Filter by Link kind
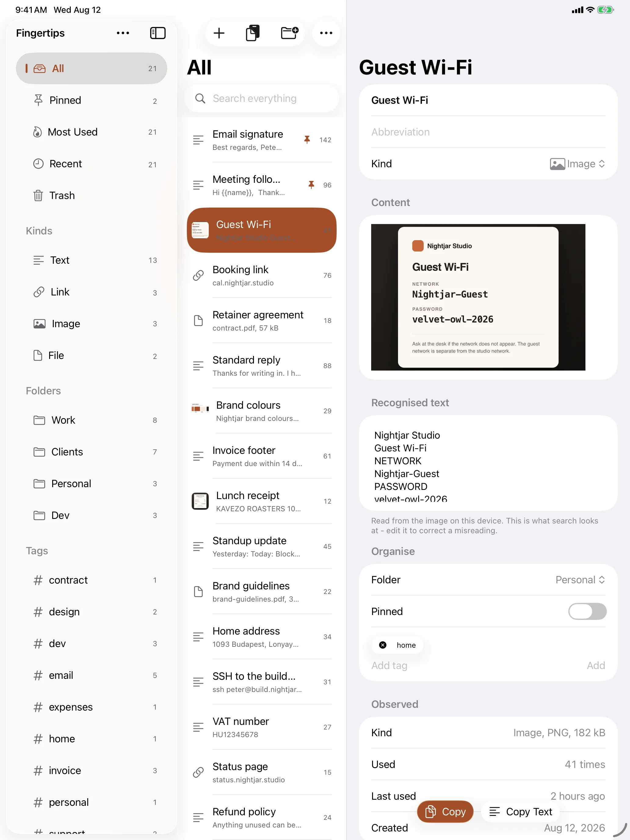Viewport: 630px width, 840px height. 91,292
